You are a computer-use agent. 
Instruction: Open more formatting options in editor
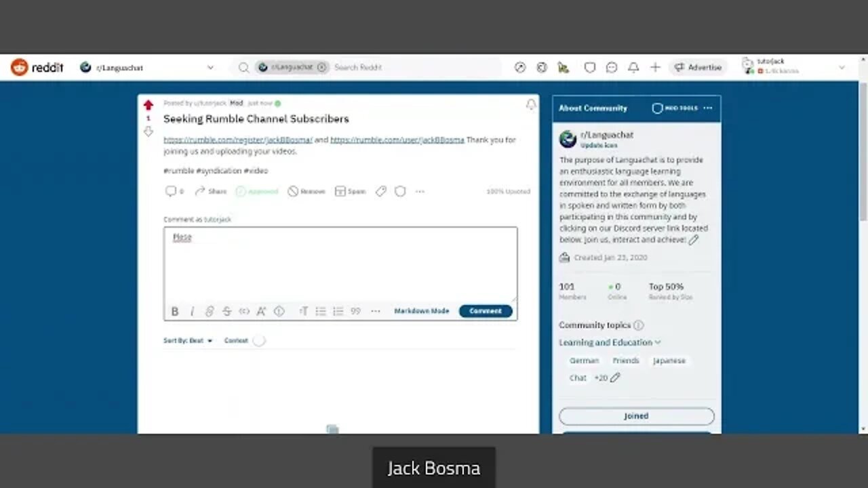(x=375, y=311)
